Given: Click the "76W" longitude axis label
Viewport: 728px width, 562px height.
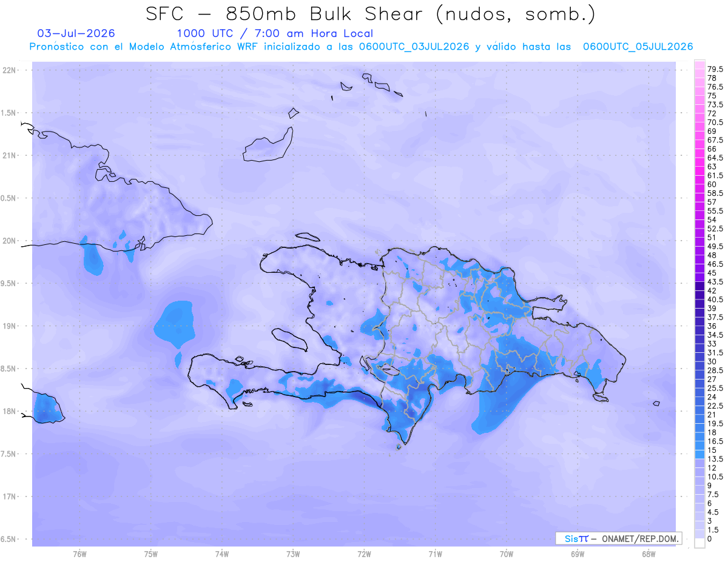Looking at the screenshot, I should coord(79,554).
